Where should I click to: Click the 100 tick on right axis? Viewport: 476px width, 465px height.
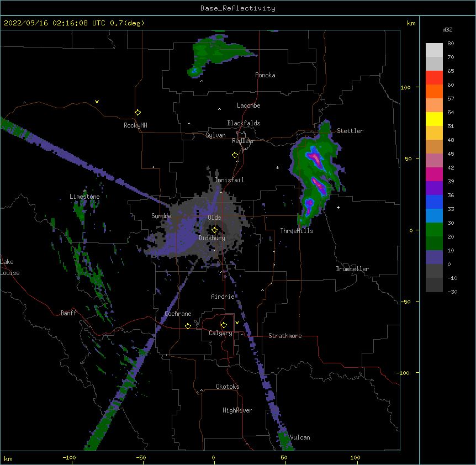click(405, 87)
